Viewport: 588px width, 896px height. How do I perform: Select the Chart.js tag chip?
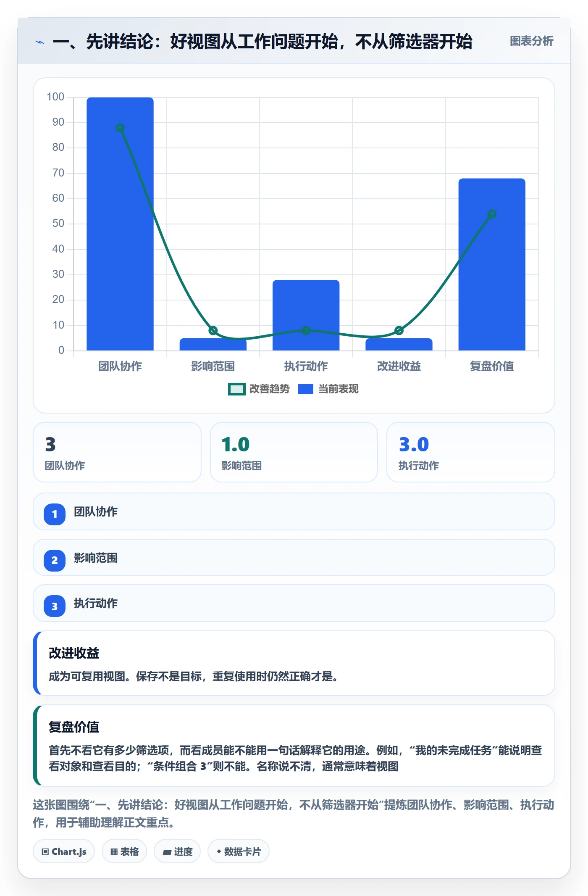click(x=64, y=851)
